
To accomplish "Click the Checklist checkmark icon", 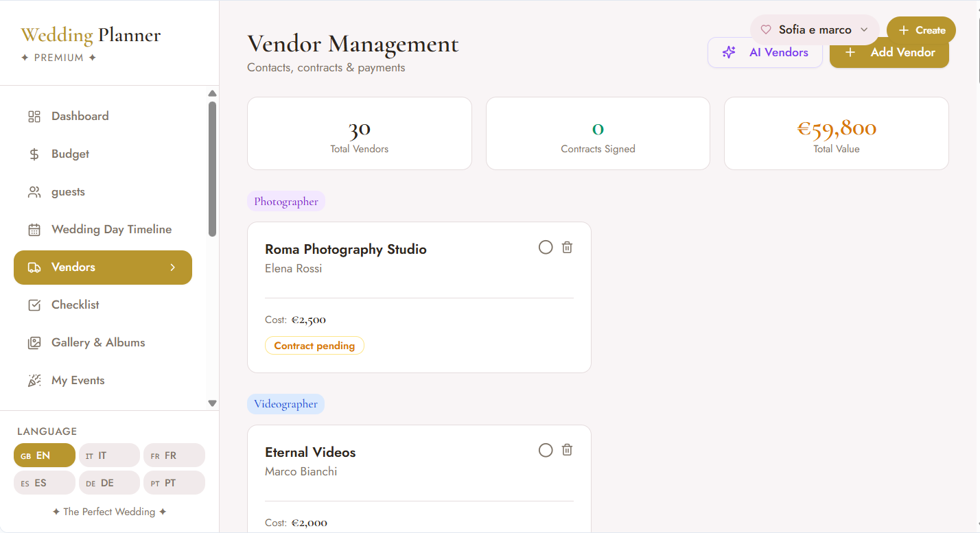I will point(34,305).
